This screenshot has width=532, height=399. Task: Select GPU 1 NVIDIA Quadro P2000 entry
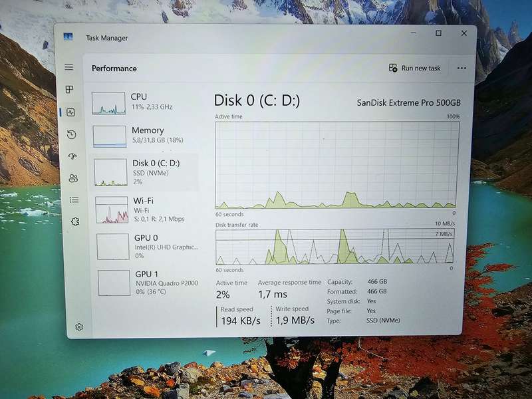click(x=148, y=283)
